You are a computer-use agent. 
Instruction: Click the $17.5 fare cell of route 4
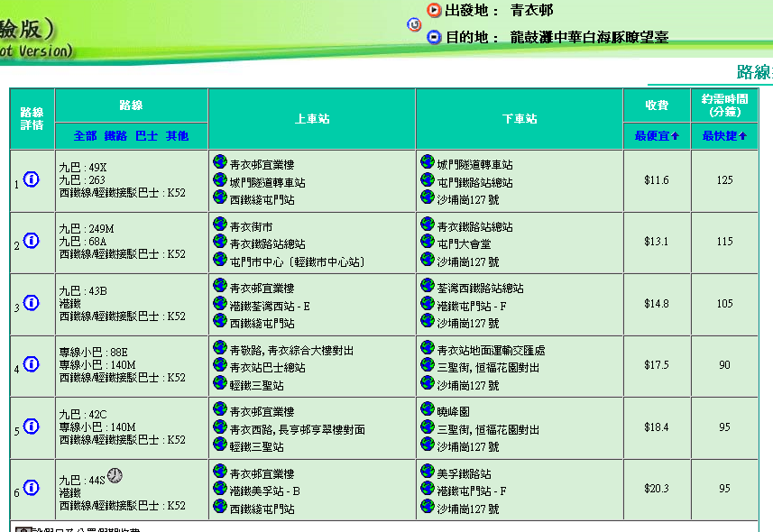coord(657,365)
